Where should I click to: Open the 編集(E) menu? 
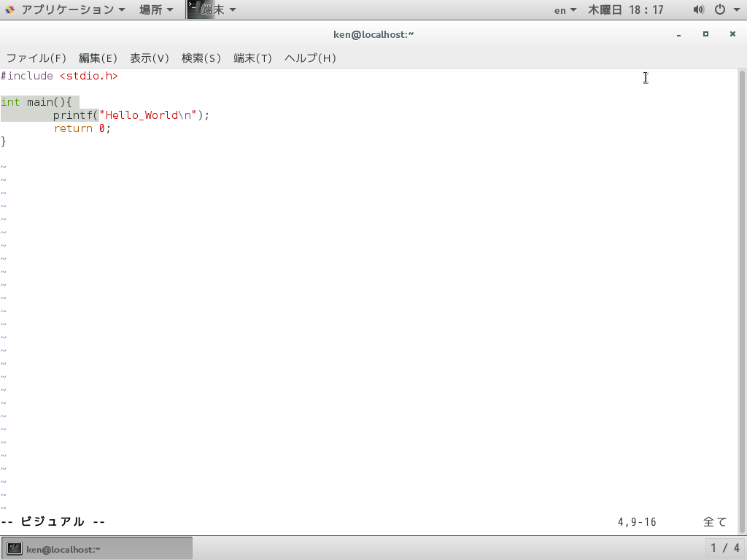98,58
